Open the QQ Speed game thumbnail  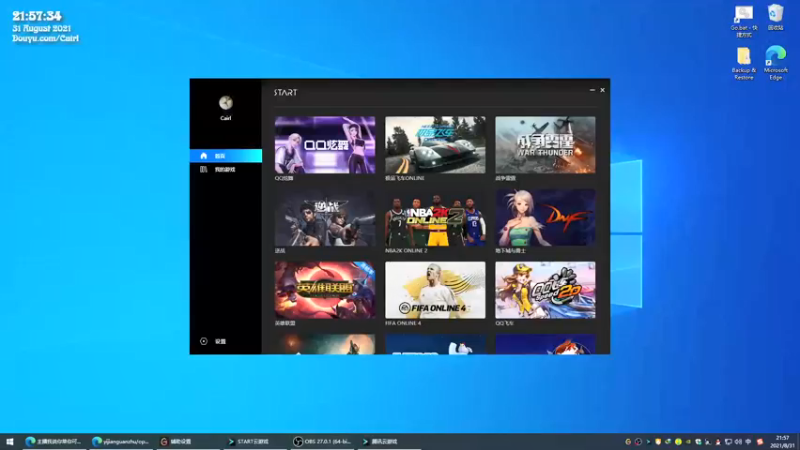545,290
